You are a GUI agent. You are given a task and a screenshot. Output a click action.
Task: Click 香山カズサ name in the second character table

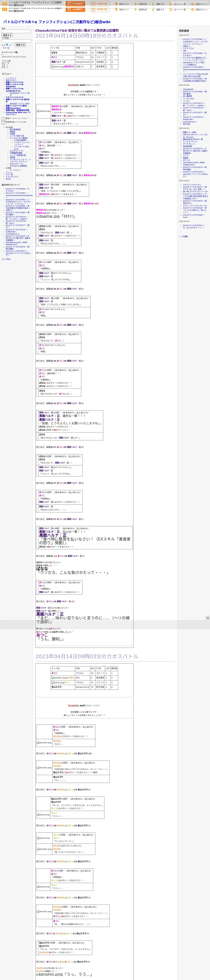point(56,687)
